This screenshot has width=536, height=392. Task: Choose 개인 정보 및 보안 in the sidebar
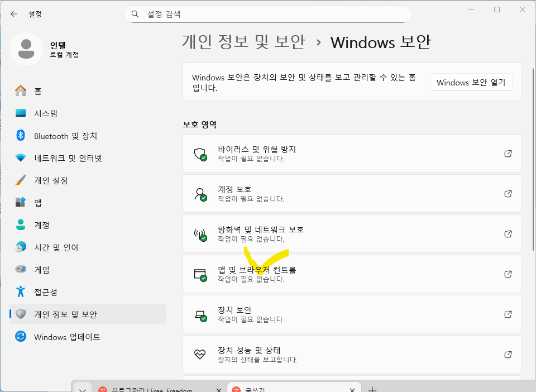click(88, 314)
